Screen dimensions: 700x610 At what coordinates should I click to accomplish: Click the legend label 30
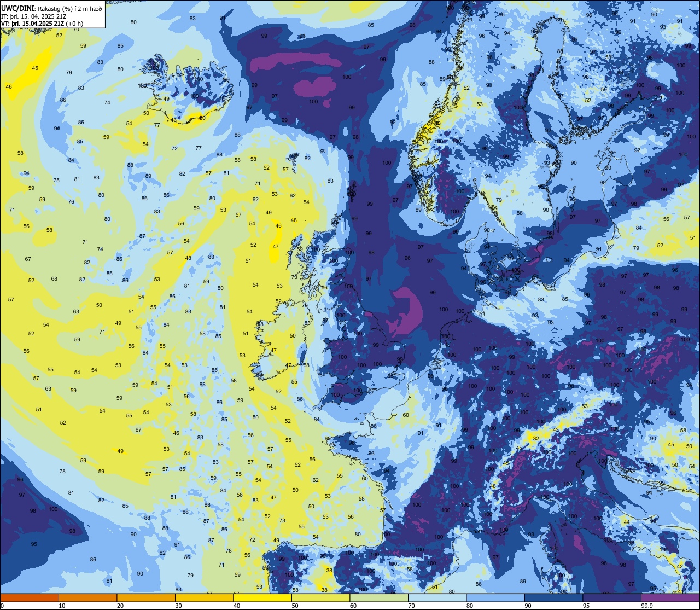178,606
